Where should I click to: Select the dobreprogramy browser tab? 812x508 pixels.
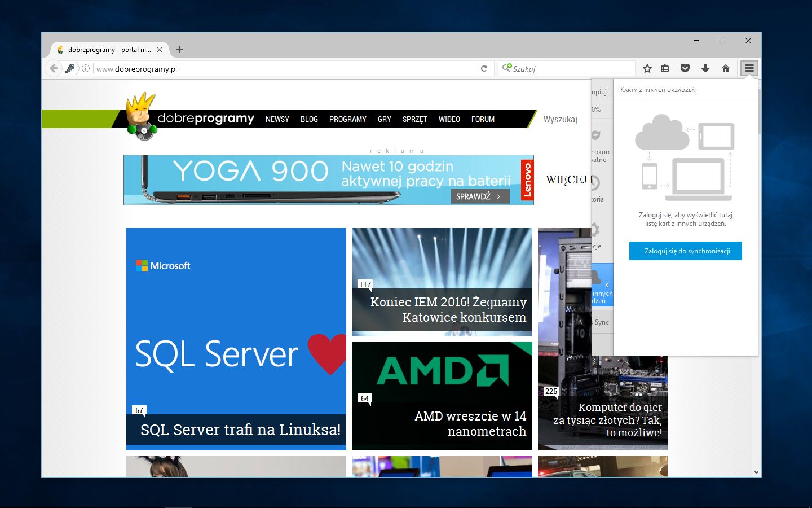click(x=109, y=50)
